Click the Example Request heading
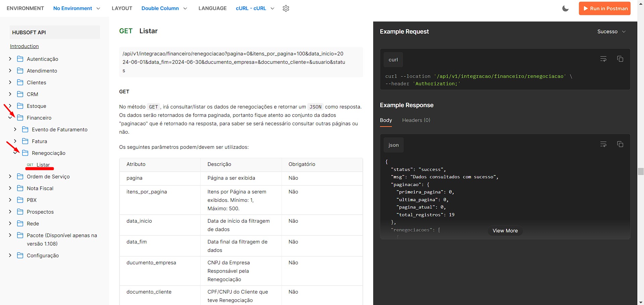The image size is (644, 305). [404, 32]
